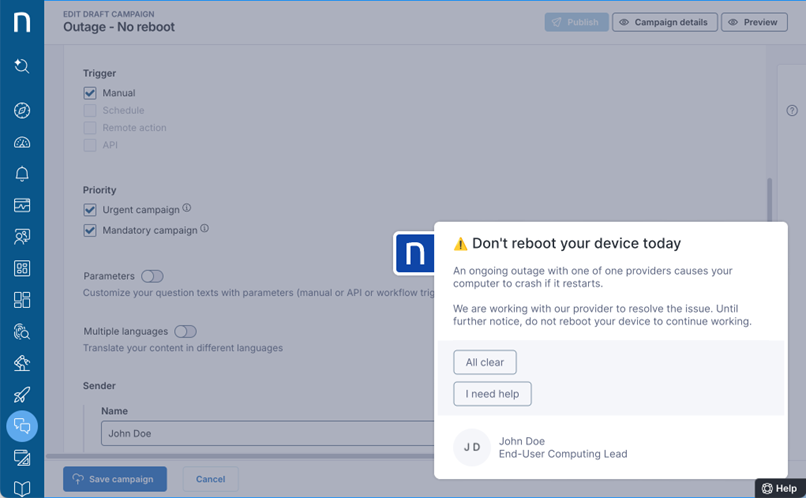This screenshot has height=498, width=806.
Task: Click the info icon next to Mandatory campaign
Action: click(x=205, y=229)
